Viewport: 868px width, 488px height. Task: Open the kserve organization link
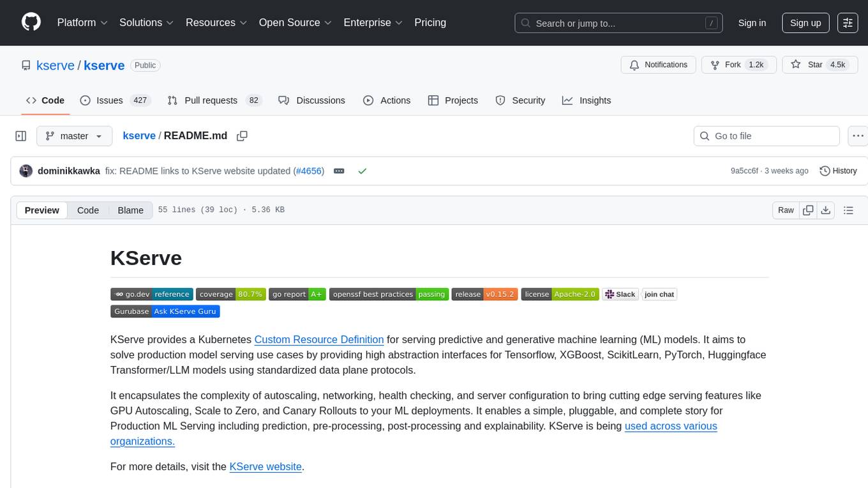[56, 65]
